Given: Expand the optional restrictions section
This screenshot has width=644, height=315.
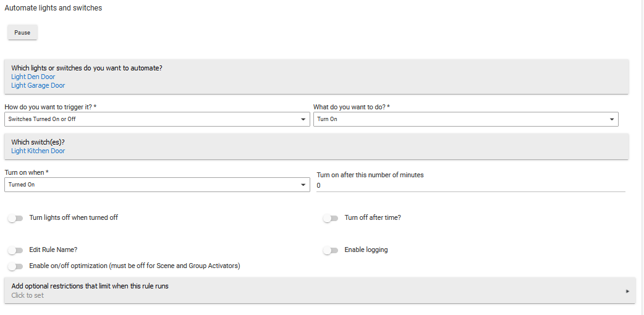Looking at the screenshot, I should click(320, 290).
